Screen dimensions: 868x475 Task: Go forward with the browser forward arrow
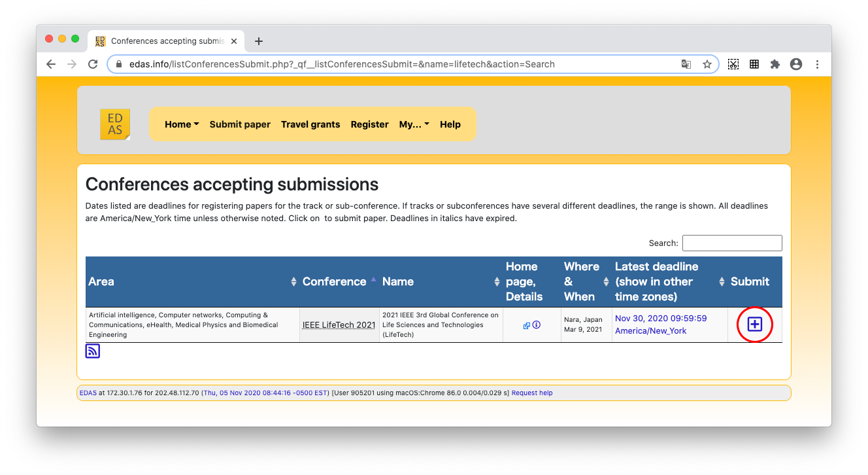(x=72, y=64)
